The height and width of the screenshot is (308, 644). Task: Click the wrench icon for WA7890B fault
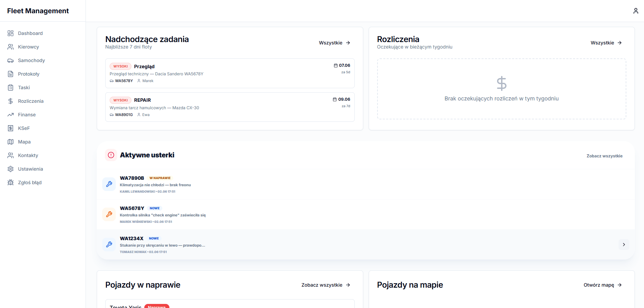point(109,184)
